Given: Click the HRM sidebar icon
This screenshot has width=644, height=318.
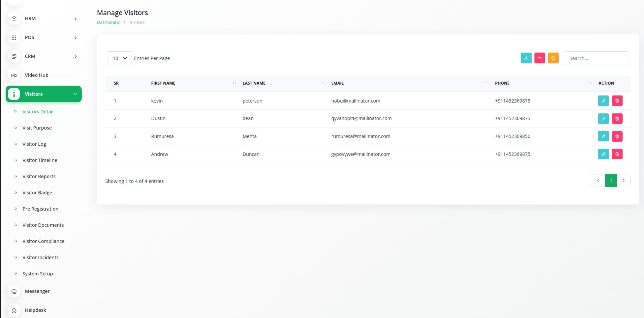Looking at the screenshot, I should coord(14,18).
